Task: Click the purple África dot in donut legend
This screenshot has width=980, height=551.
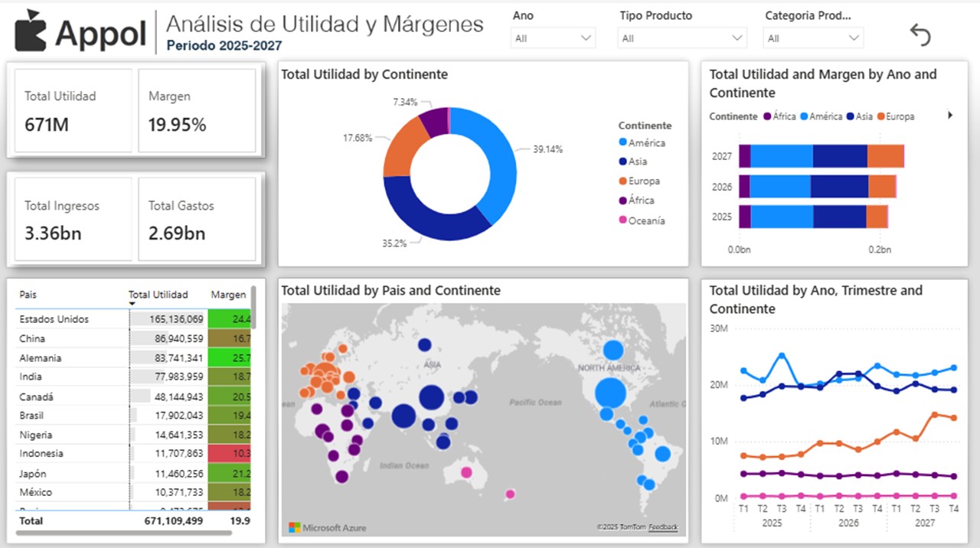Action: click(624, 200)
